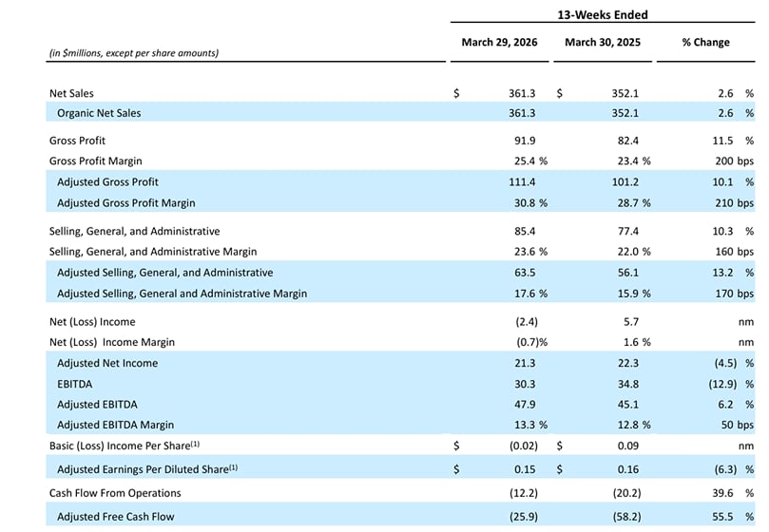The height and width of the screenshot is (532, 769).
Task: Click the SG&A value 85.4
Action: click(525, 231)
